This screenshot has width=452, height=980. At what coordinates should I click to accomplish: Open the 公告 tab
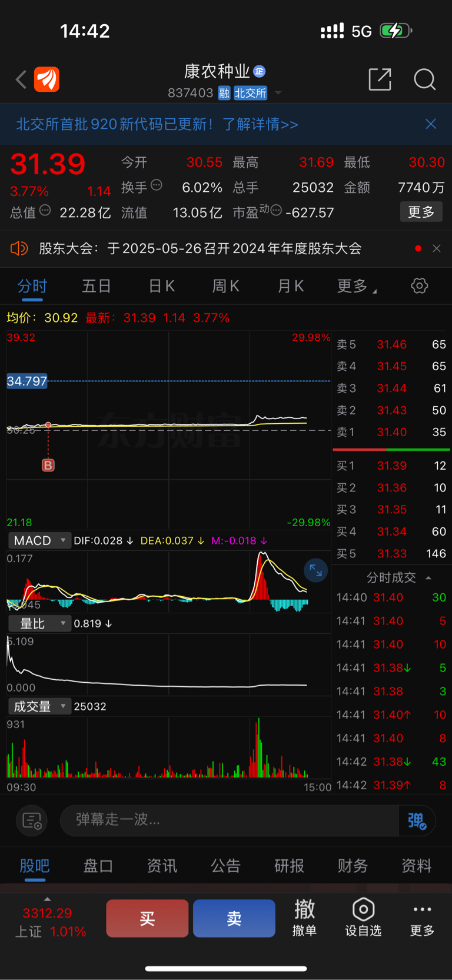click(225, 866)
